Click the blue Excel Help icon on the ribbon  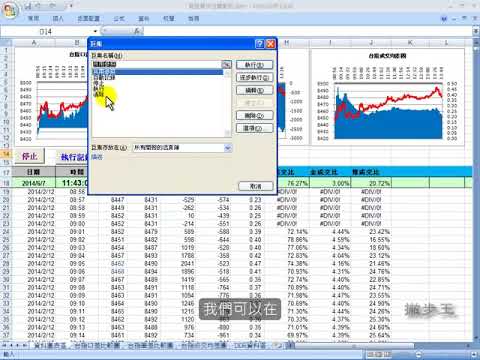(443, 19)
